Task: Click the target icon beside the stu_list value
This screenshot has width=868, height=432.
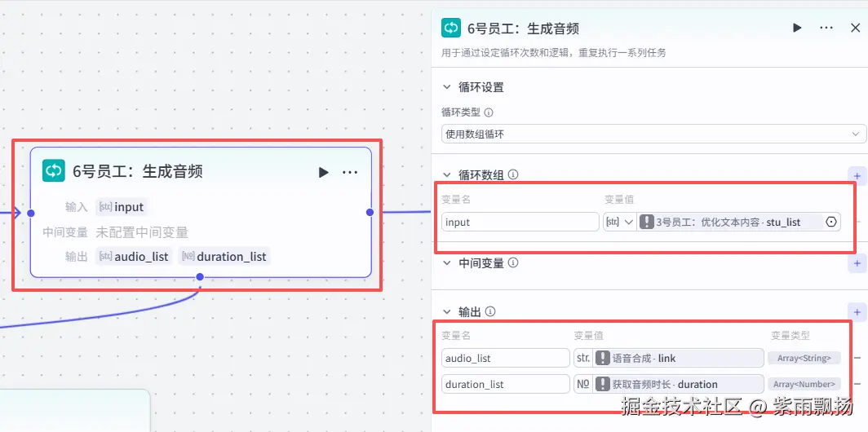Action: [831, 222]
